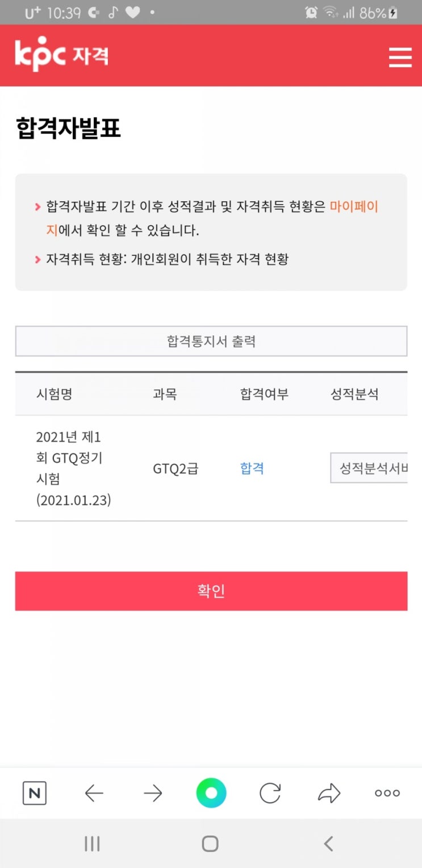Screen dimensions: 422x868
Task: Reload the page with refresh icon
Action: [x=270, y=793]
